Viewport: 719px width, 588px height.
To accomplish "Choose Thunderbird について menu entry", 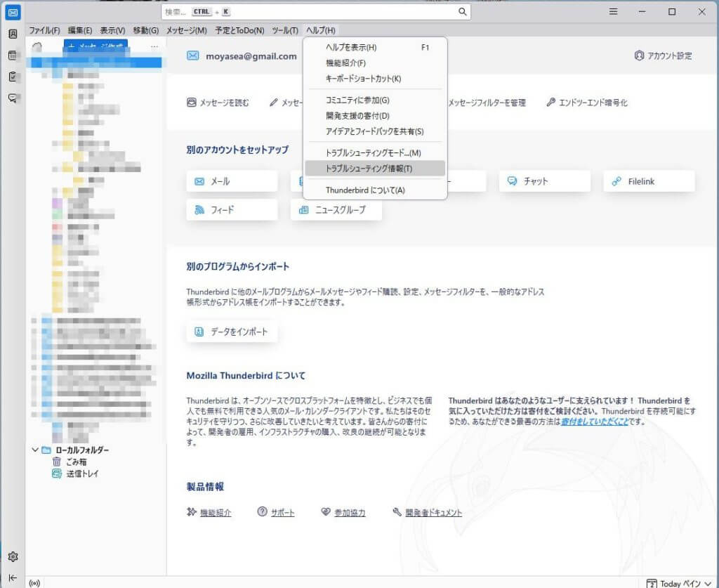I will (x=365, y=190).
